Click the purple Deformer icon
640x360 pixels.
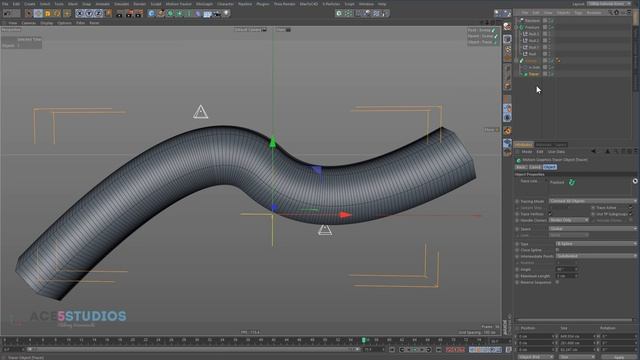198,13
